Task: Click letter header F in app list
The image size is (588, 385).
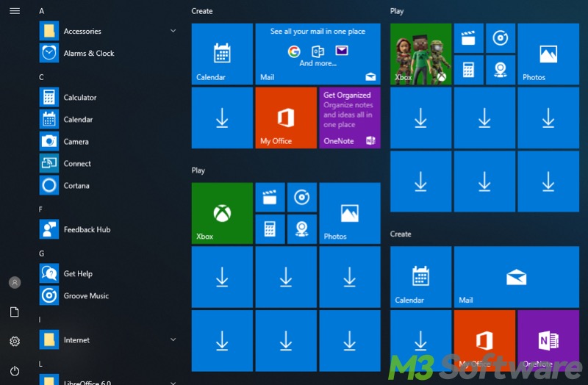Action: point(40,209)
